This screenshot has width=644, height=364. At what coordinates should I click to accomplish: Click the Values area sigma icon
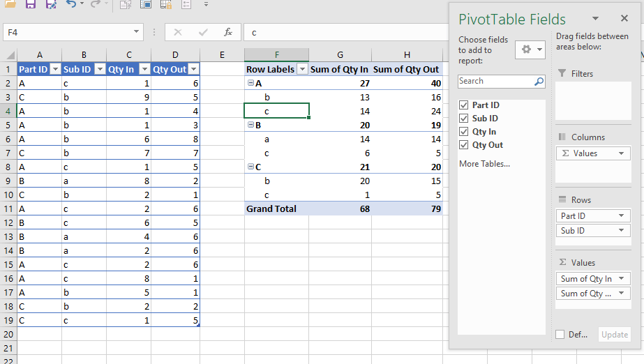tap(562, 262)
